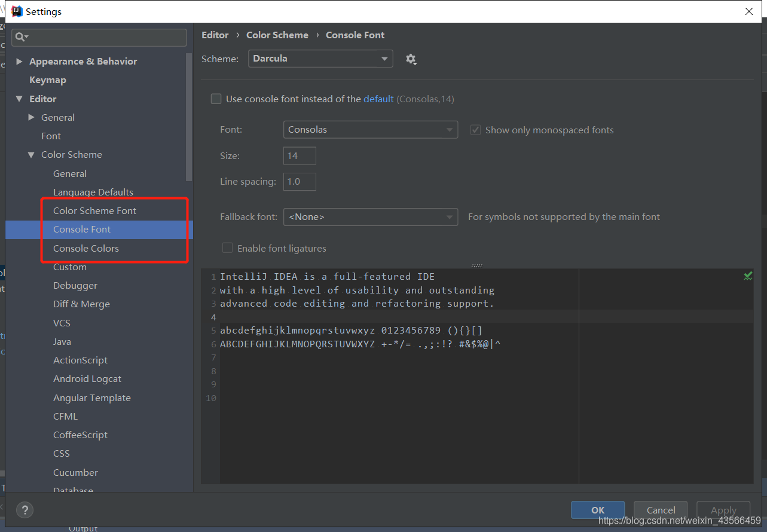Select CSS color scheme item
The width and height of the screenshot is (767, 532).
click(x=62, y=453)
